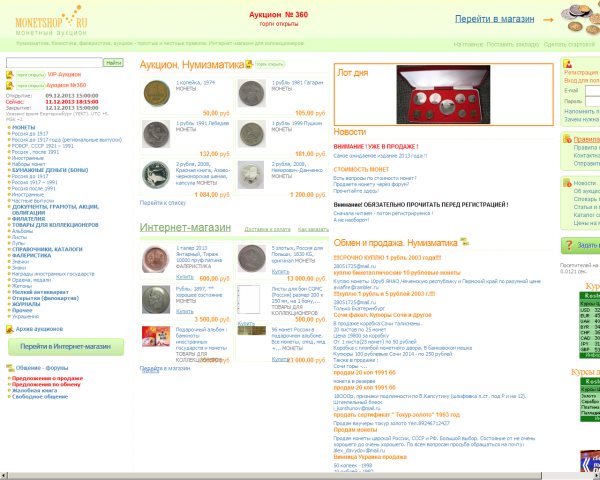Open the 1 рубль 1999 Пушкин coin image

coord(251,134)
